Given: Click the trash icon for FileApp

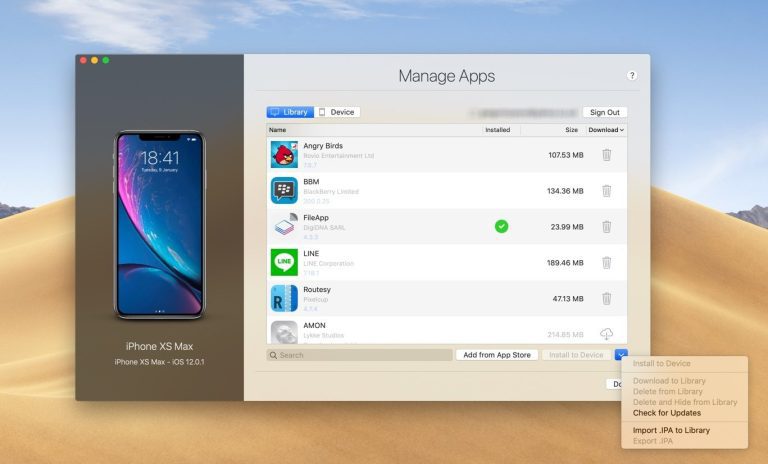Looking at the screenshot, I should 606,227.
